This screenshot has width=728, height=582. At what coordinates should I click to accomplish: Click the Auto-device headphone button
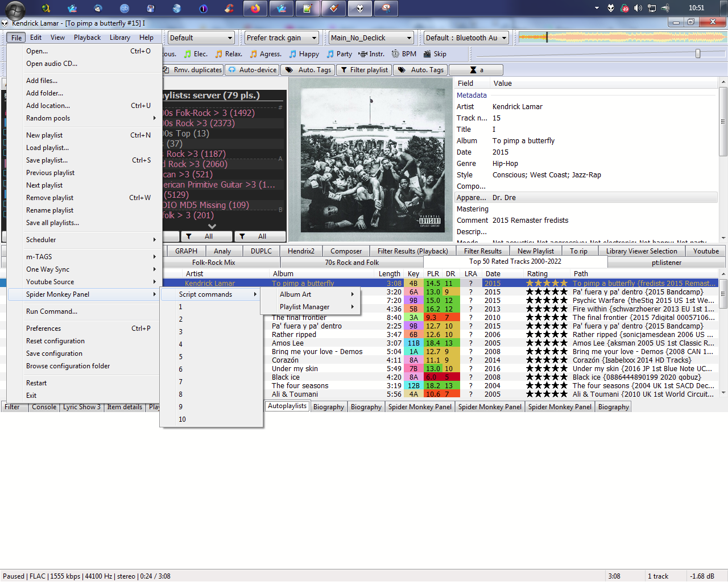point(252,70)
